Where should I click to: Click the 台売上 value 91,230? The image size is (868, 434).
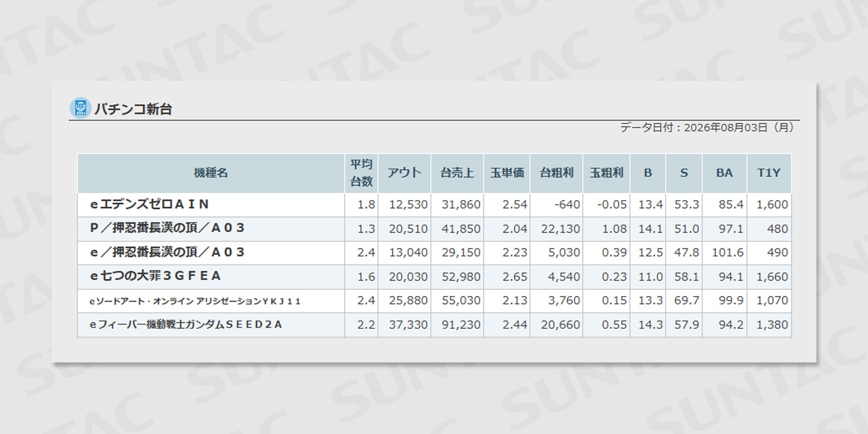461,325
